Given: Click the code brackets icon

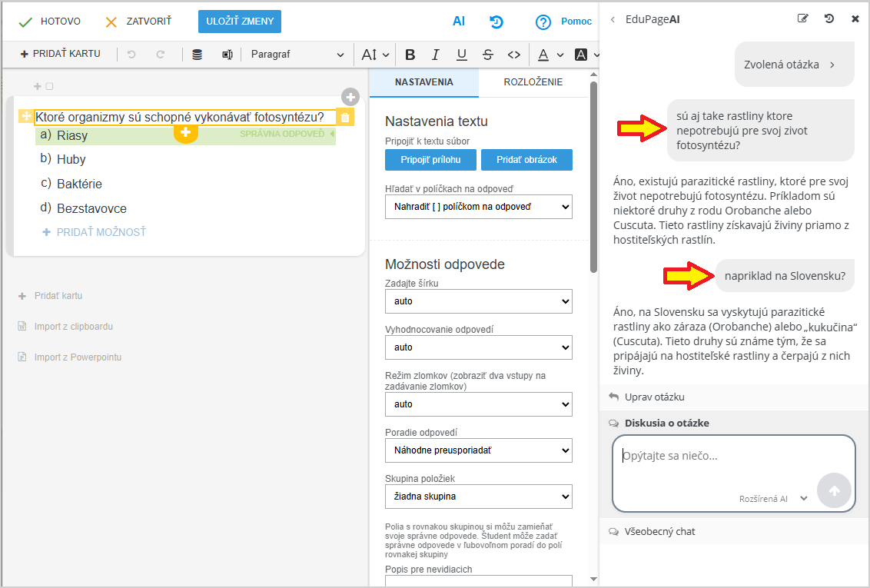Looking at the screenshot, I should click(514, 55).
